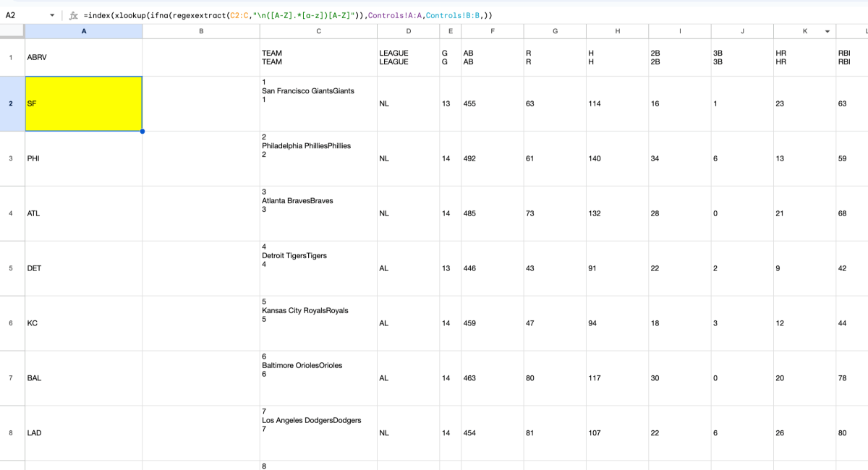Click the Kansas City RoyalsRoyals cell

click(318, 323)
